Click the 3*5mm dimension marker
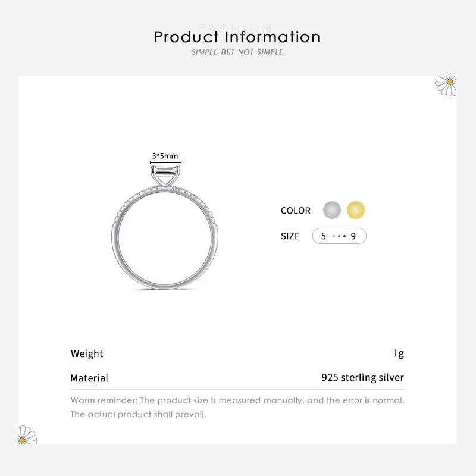This screenshot has height=476, width=476. tap(165, 156)
